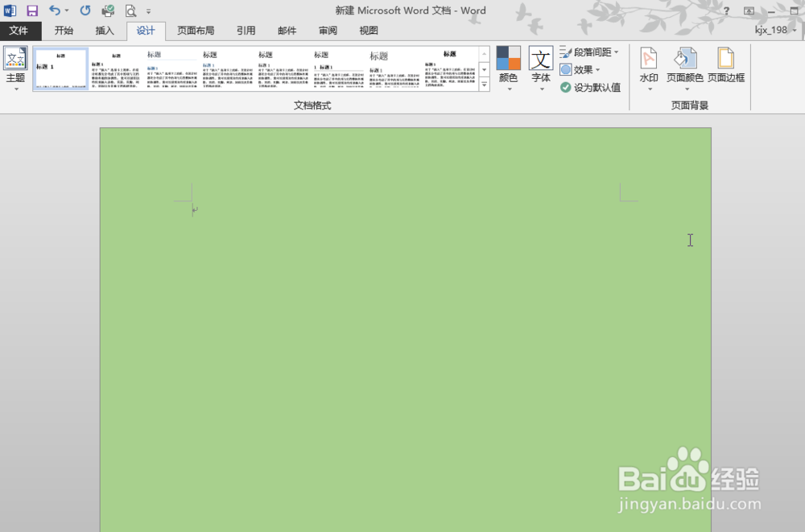Open the 邮件 tab
Screen dimensions: 805x532
point(287,31)
